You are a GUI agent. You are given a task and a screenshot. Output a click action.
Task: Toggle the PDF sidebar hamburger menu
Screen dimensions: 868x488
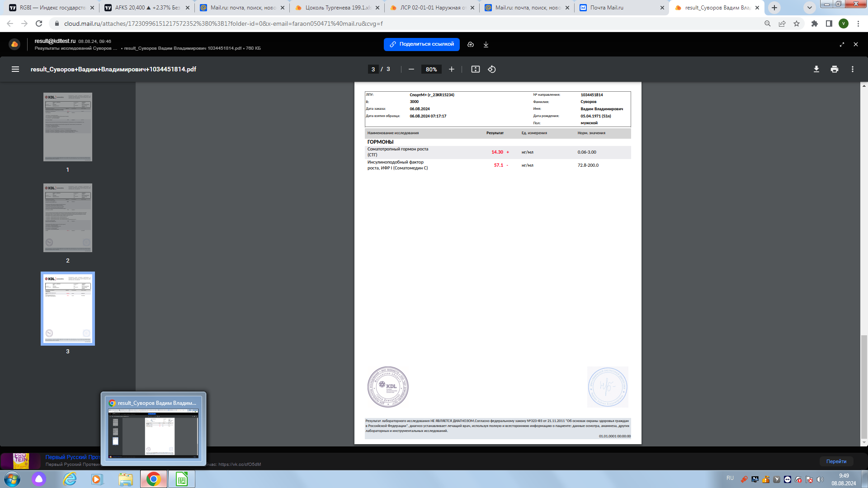tap(15, 69)
